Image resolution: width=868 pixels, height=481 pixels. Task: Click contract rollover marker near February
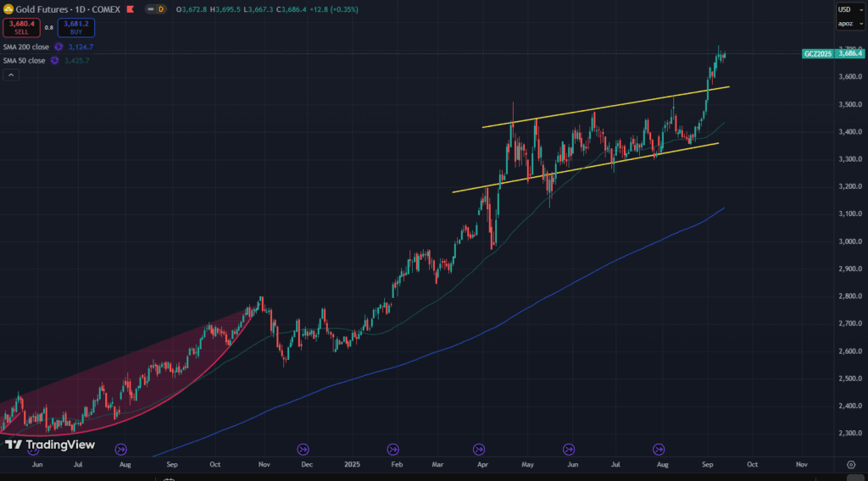tap(392, 449)
